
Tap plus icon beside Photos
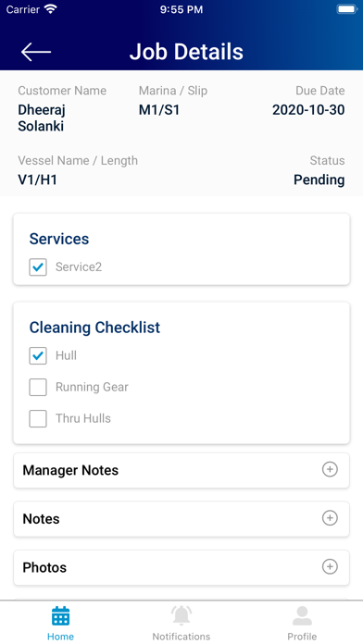[330, 566]
